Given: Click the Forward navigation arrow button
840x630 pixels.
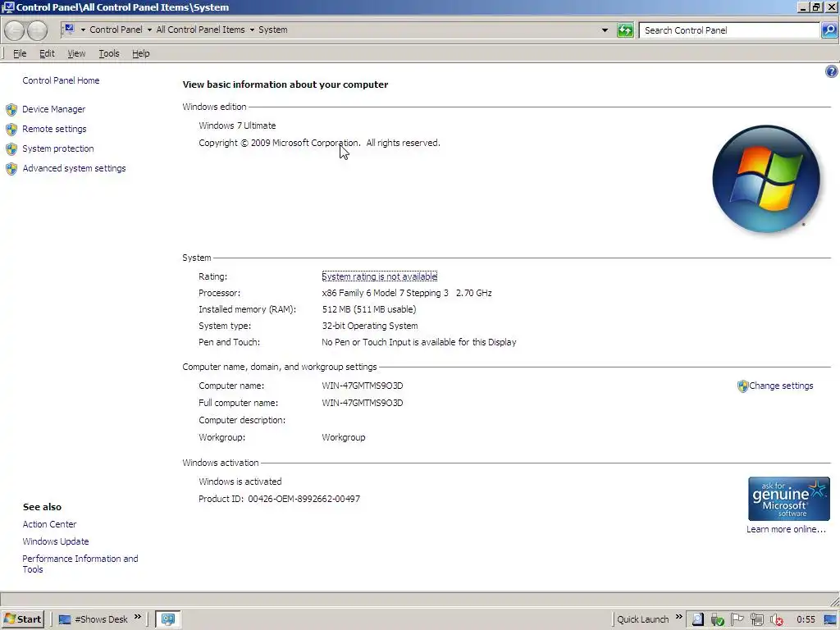Looking at the screenshot, I should point(37,30).
